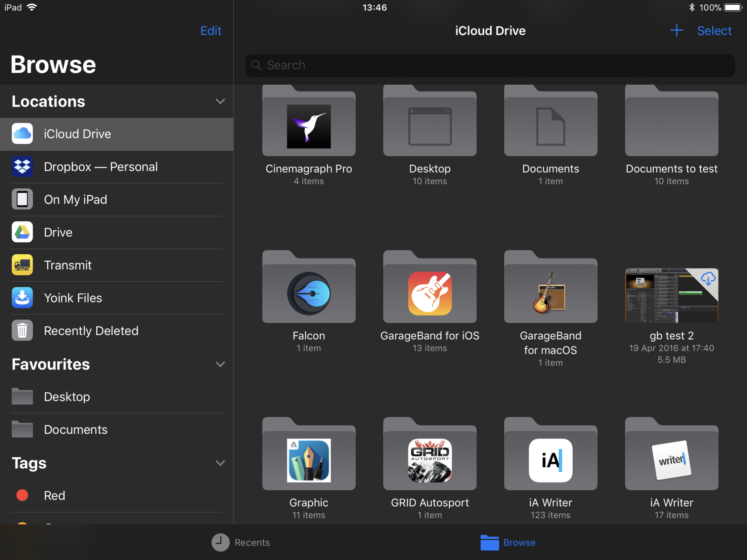This screenshot has width=747, height=560.
Task: Switch to the Recents tab
Action: coord(241,543)
